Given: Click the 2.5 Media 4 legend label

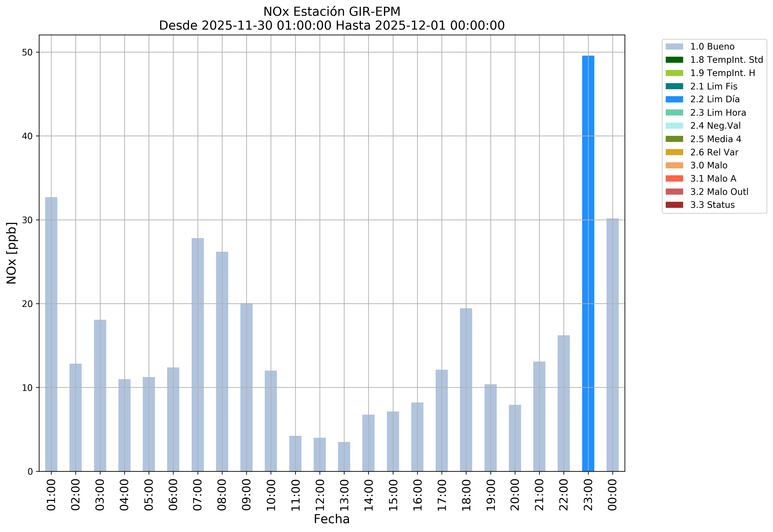Looking at the screenshot, I should click(x=716, y=139).
